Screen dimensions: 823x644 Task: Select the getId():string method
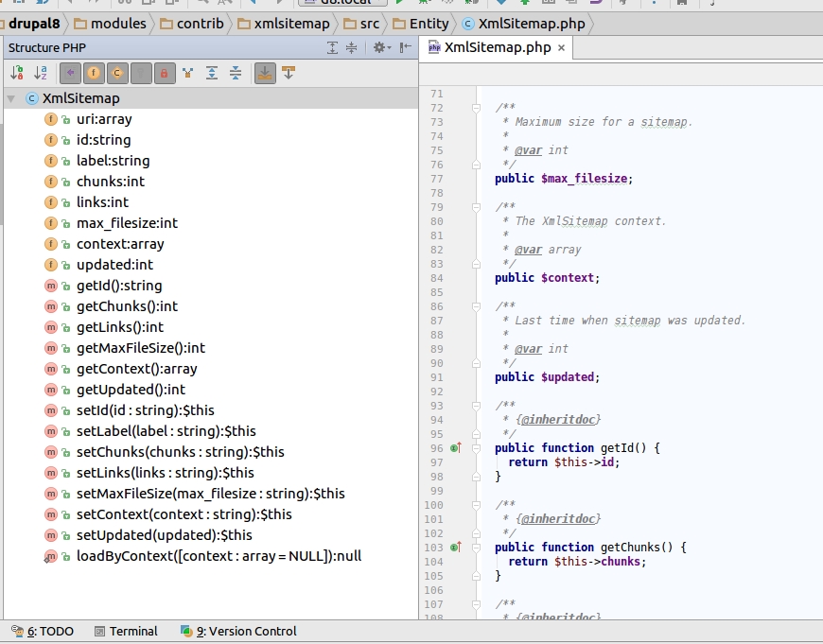pyautogui.click(x=119, y=286)
